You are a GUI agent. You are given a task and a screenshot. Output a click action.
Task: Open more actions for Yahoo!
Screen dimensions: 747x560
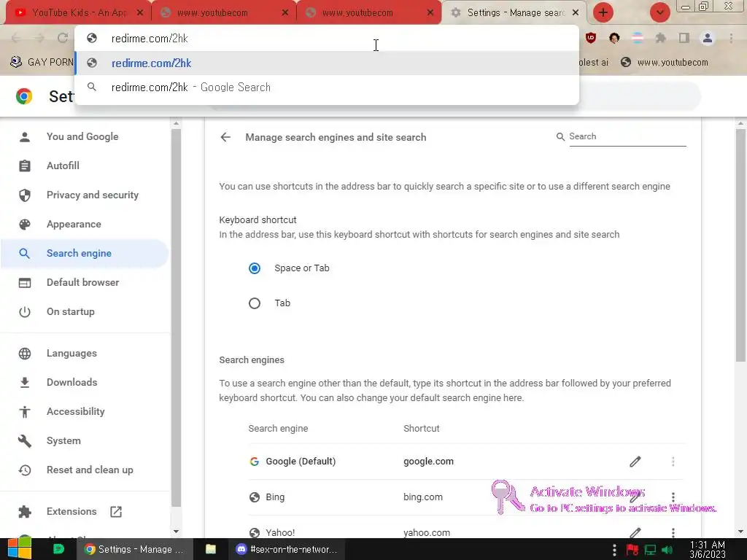(673, 532)
